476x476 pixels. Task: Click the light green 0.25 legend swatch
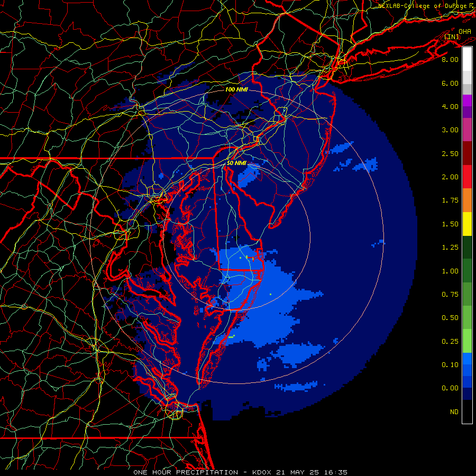click(x=467, y=341)
